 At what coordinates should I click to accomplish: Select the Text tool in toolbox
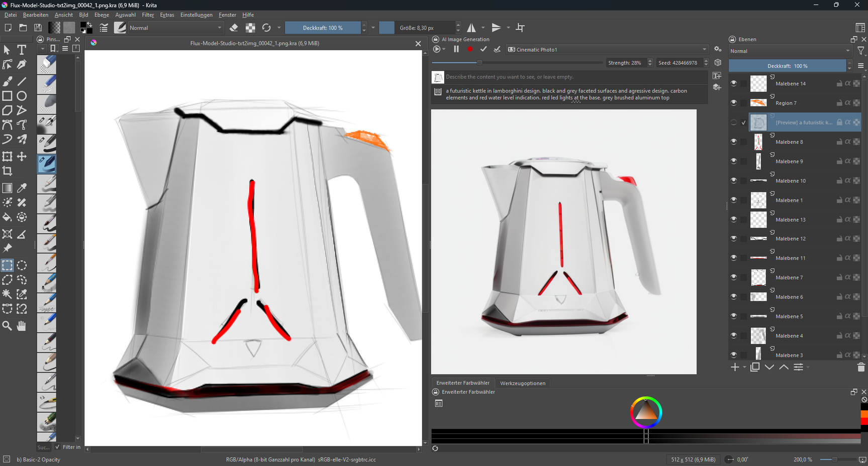(x=22, y=50)
